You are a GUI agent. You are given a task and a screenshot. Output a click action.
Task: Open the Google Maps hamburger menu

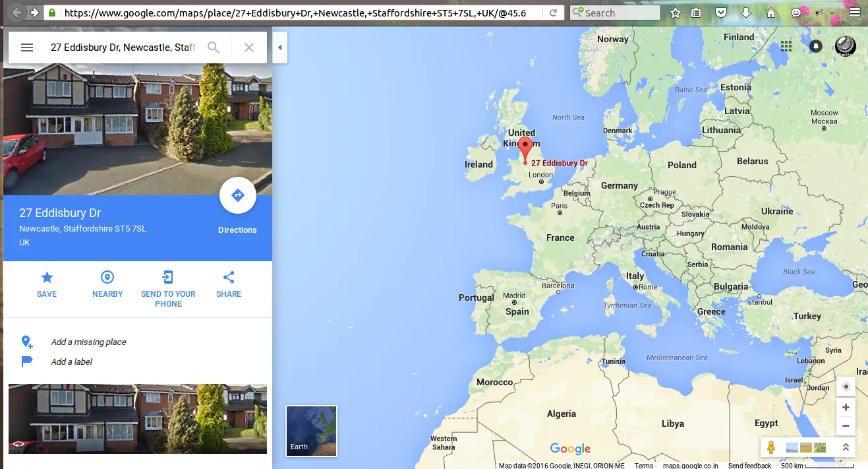click(x=27, y=47)
